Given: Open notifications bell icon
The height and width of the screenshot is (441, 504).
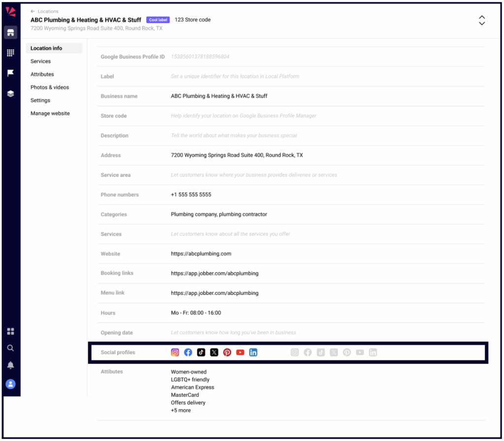Looking at the screenshot, I should 10,365.
